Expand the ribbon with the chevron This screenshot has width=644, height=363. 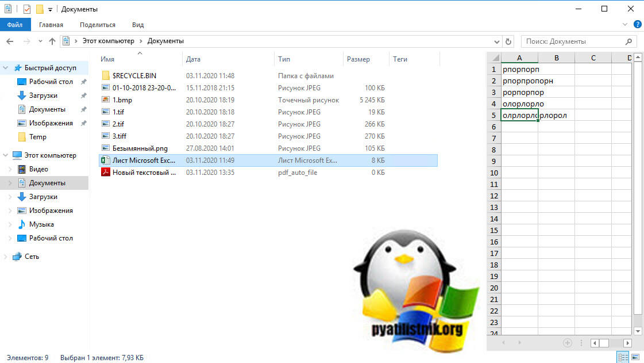point(624,25)
